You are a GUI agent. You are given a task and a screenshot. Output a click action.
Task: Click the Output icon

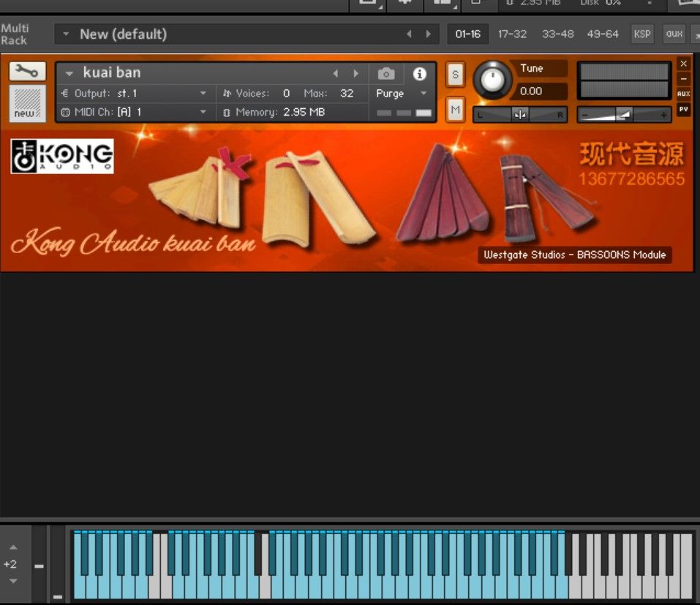(64, 94)
